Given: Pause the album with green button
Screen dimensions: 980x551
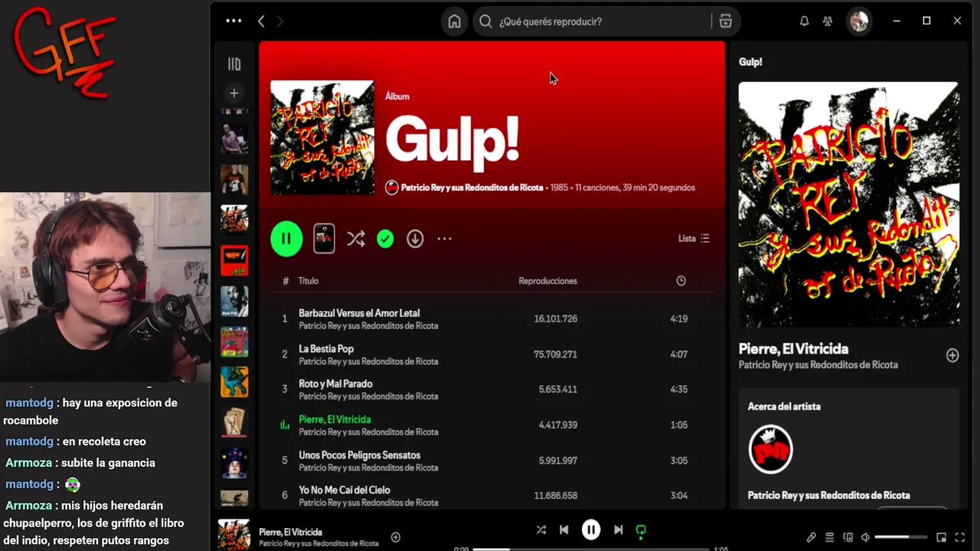Looking at the screenshot, I should click(x=286, y=239).
